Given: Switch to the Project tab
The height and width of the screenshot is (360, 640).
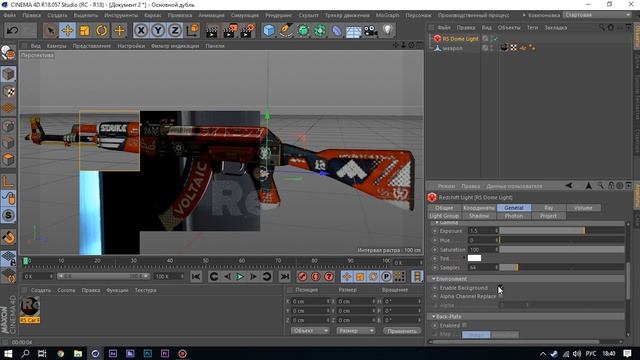Looking at the screenshot, I should click(548, 216).
